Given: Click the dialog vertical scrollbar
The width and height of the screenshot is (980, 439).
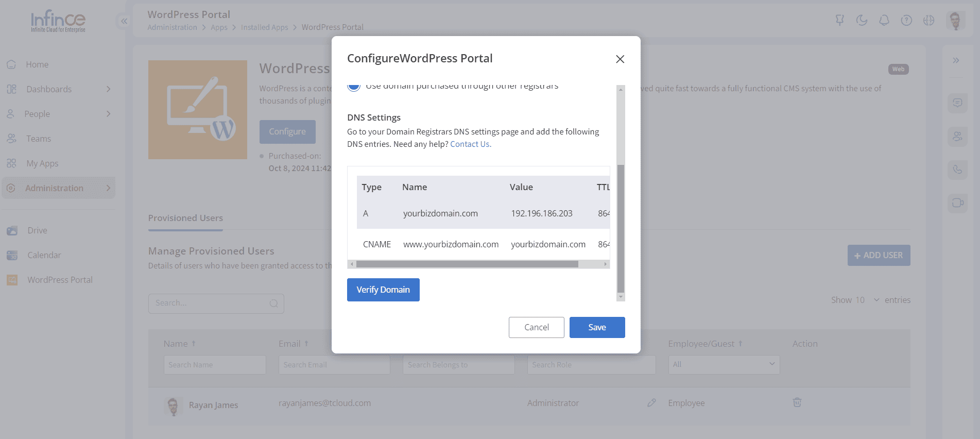Looking at the screenshot, I should coord(621,228).
